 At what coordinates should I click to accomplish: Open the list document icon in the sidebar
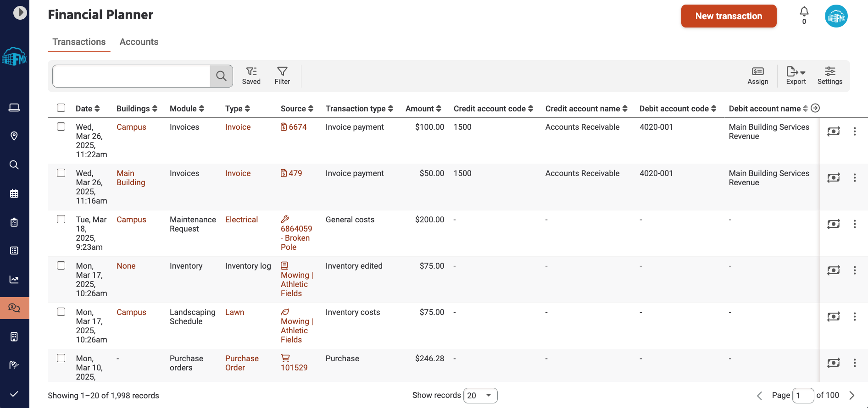[x=14, y=251]
